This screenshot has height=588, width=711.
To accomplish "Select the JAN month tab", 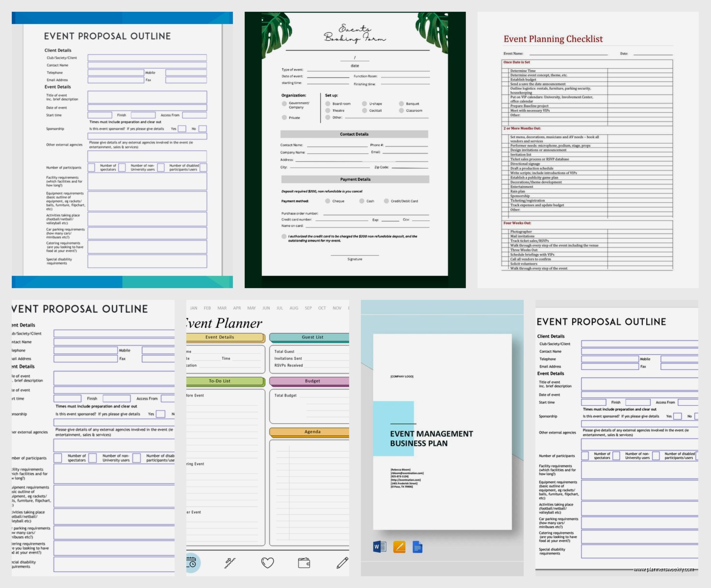I will [193, 308].
